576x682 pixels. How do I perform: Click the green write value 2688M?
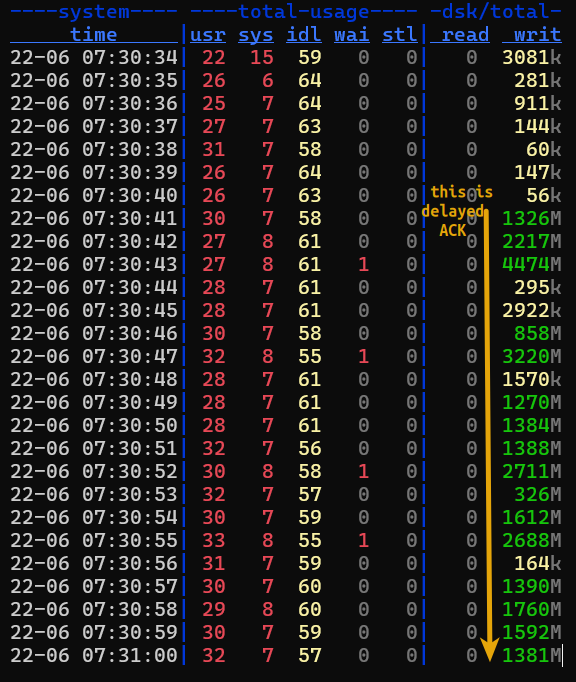(532, 541)
